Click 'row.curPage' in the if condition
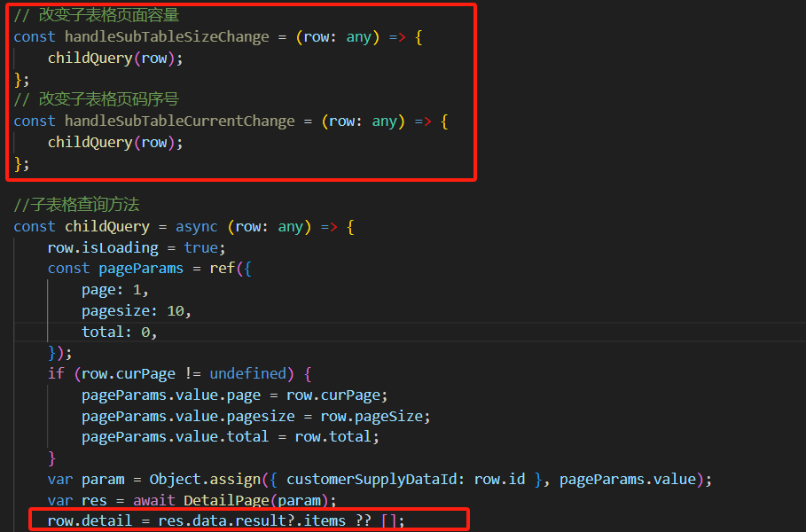The image size is (806, 532). pyautogui.click(x=128, y=373)
